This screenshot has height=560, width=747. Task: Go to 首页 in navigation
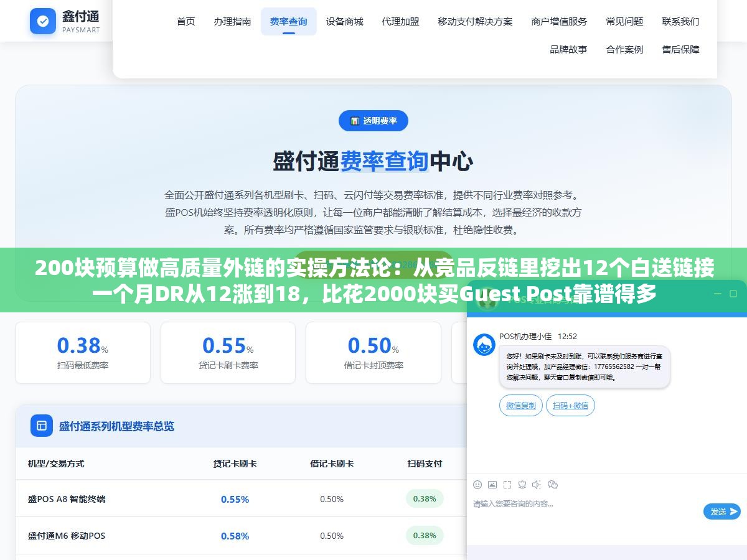tap(186, 21)
